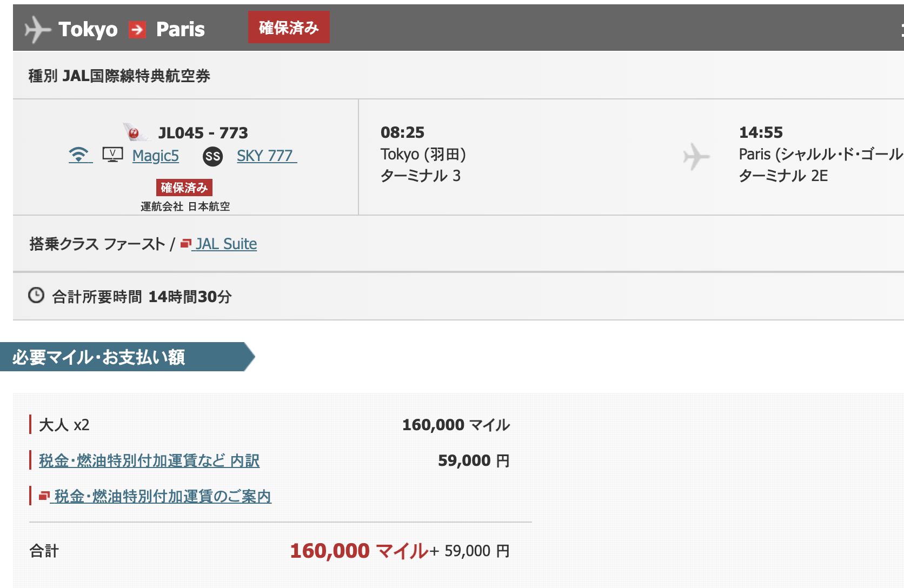
Task: Select flight number JL045 - 773
Action: click(203, 132)
